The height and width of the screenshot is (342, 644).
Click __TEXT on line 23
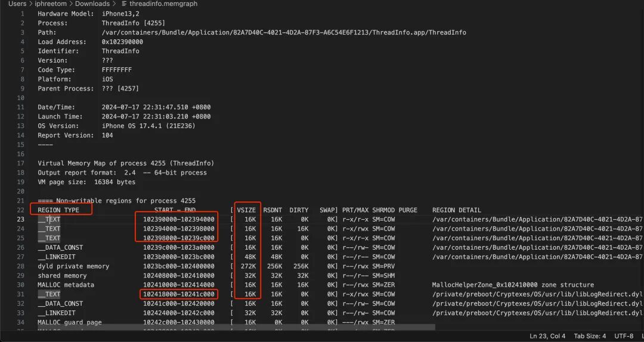pyautogui.click(x=49, y=219)
